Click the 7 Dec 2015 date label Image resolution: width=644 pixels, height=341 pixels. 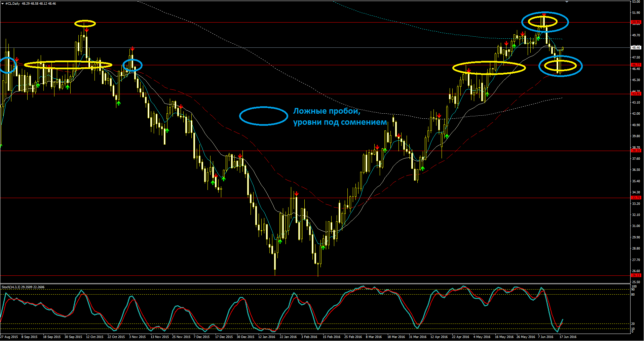point(201,337)
